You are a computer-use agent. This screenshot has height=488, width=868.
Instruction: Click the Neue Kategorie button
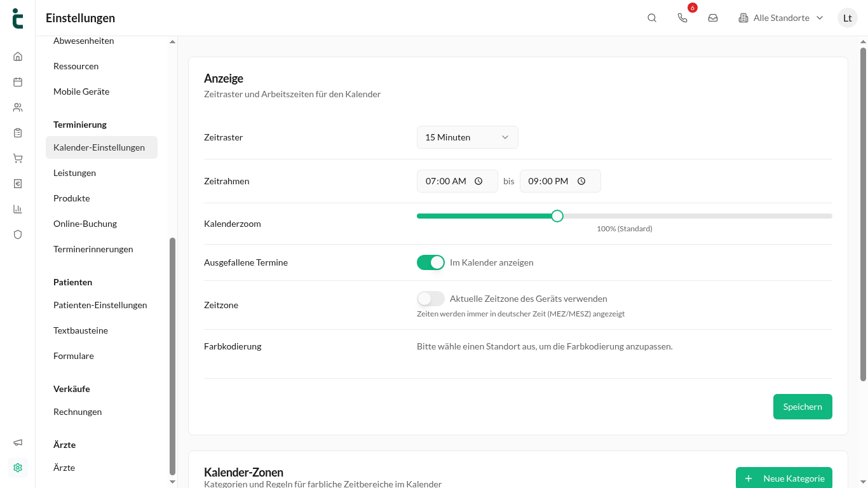784,478
